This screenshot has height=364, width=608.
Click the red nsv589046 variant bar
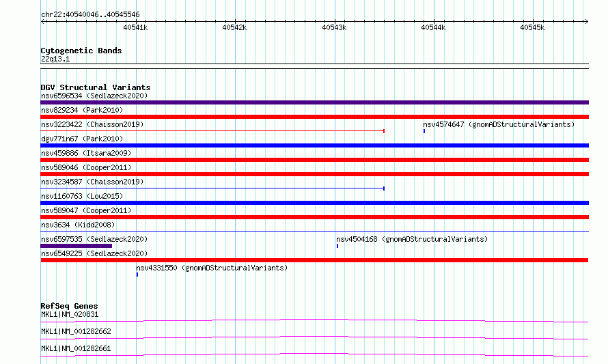click(x=314, y=174)
